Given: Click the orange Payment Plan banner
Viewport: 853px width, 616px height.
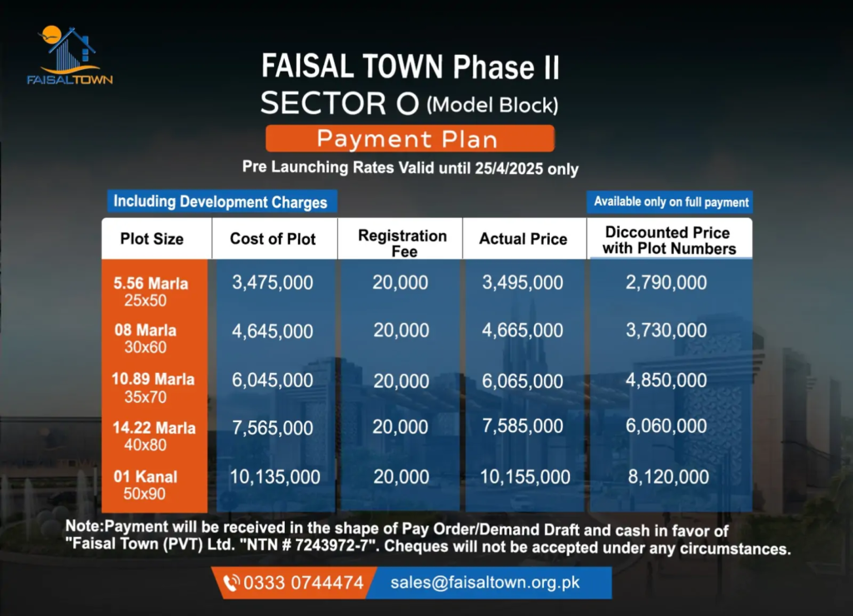Looking at the screenshot, I should click(x=409, y=138).
